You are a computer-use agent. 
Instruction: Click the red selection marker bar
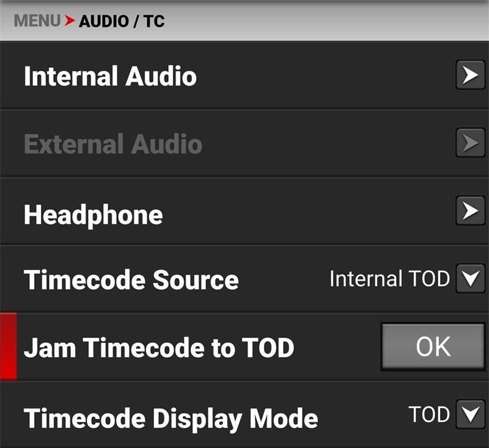pos(8,346)
